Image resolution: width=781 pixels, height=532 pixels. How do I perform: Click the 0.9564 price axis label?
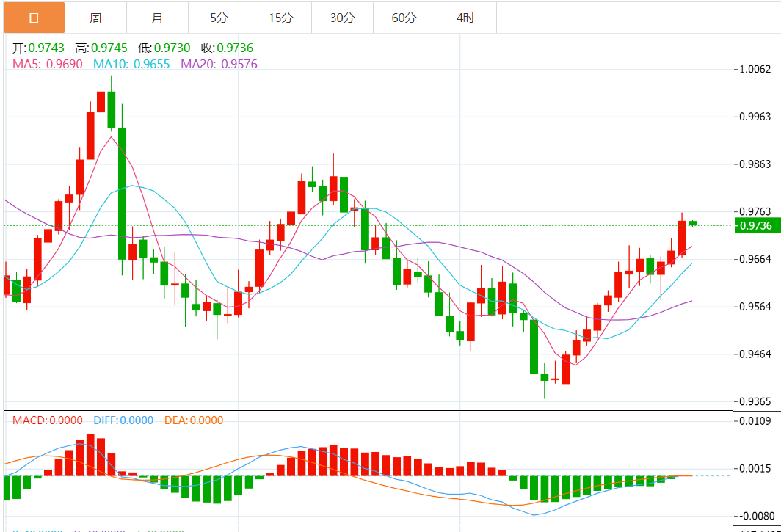755,306
